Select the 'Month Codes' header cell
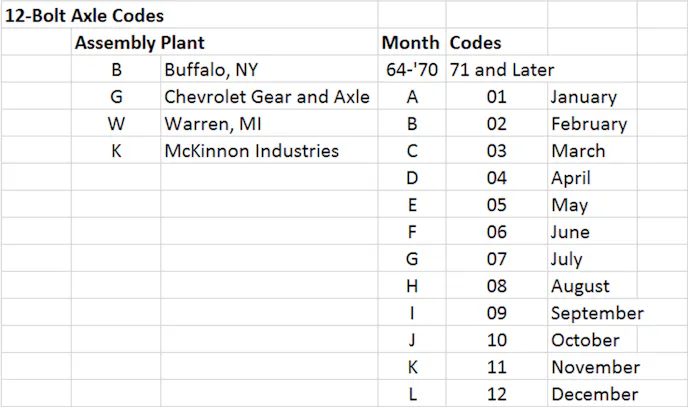Image resolution: width=688 pixels, height=407 pixels. click(x=441, y=43)
